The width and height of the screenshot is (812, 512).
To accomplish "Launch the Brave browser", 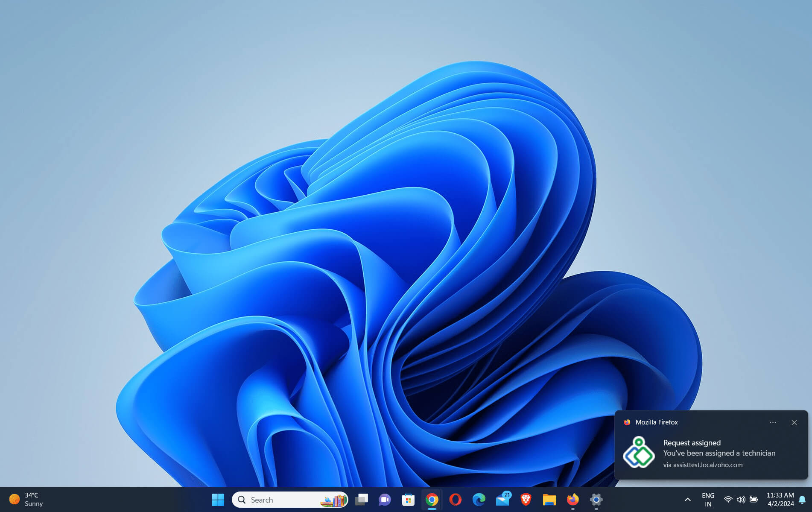I will tap(526, 500).
